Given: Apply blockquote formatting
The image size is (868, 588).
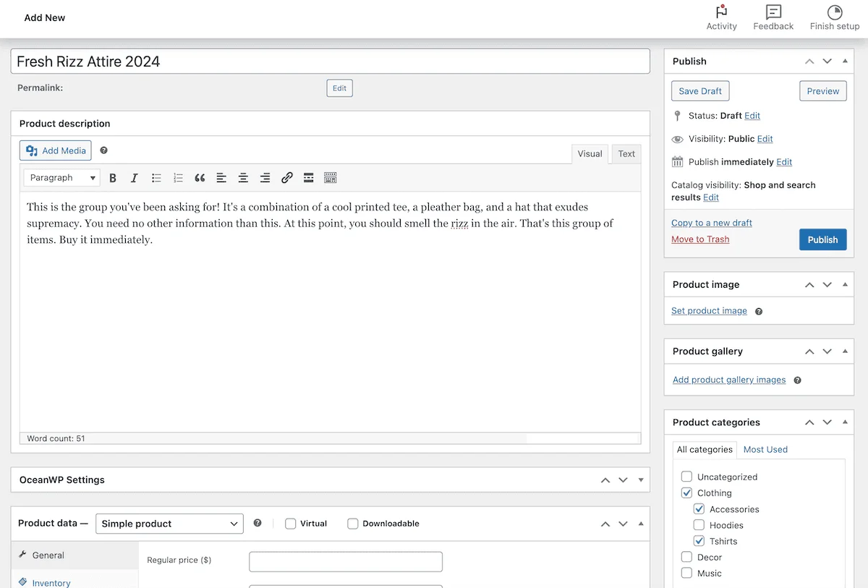Looking at the screenshot, I should tap(200, 178).
